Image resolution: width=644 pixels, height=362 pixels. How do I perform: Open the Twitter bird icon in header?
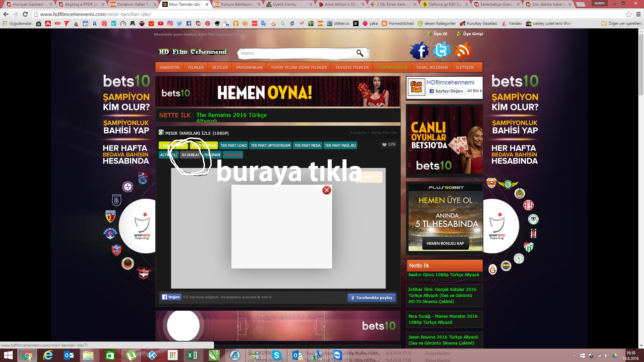click(441, 50)
